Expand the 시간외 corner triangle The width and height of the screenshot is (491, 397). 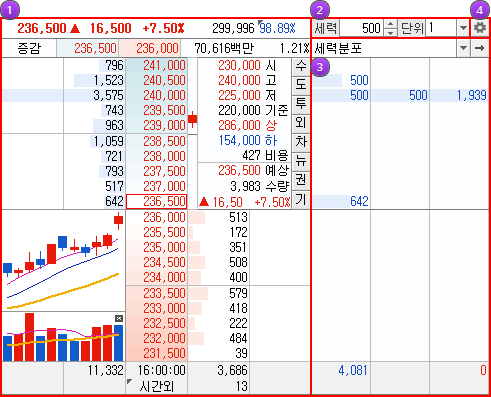coord(130,381)
